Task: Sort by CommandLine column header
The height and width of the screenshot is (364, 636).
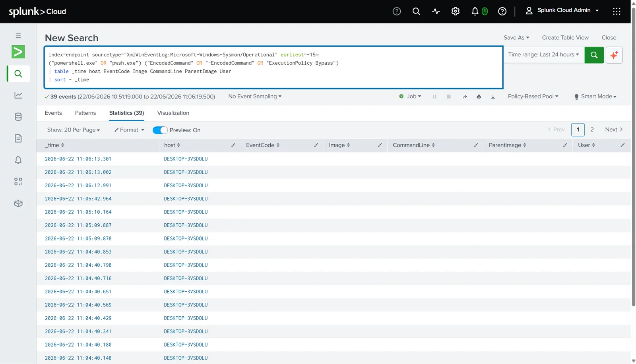Action: point(414,145)
